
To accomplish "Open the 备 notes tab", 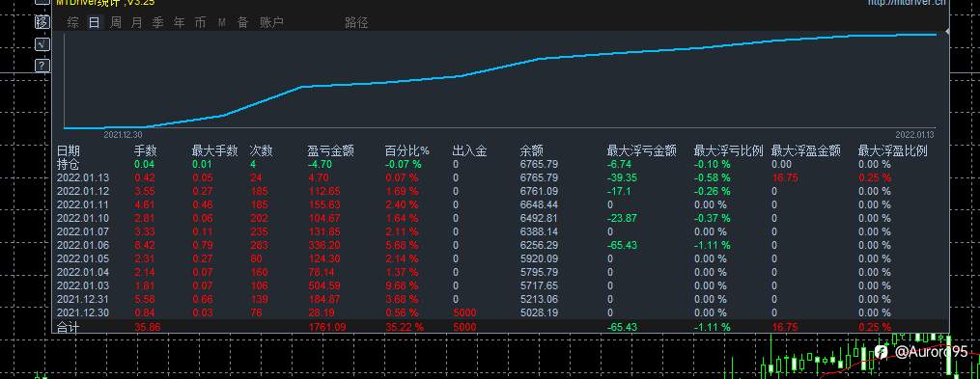I will pos(243,22).
